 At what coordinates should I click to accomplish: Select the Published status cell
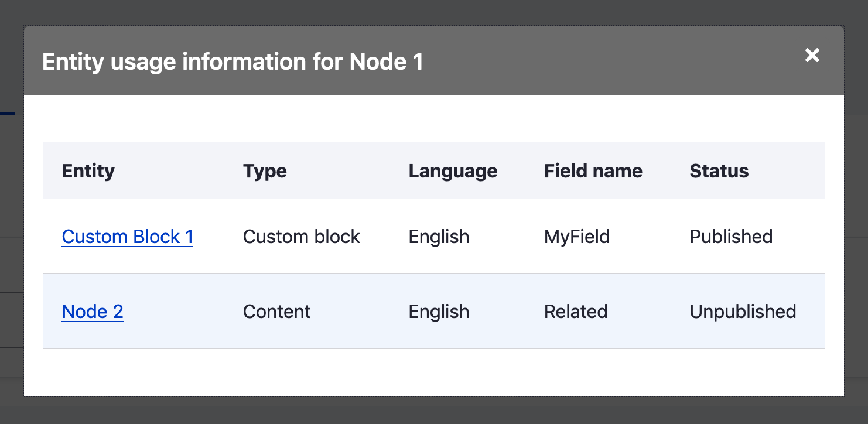coord(731,237)
